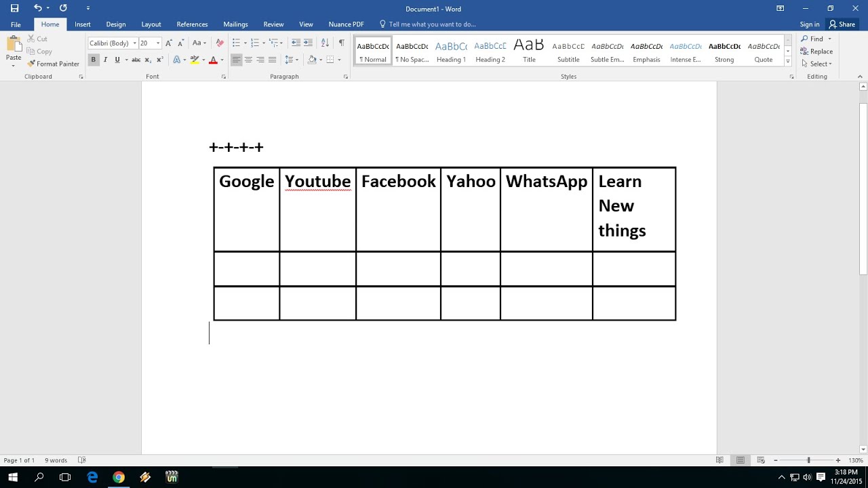The image size is (868, 488).
Task: Show or hide paragraph marks
Action: coord(341,43)
